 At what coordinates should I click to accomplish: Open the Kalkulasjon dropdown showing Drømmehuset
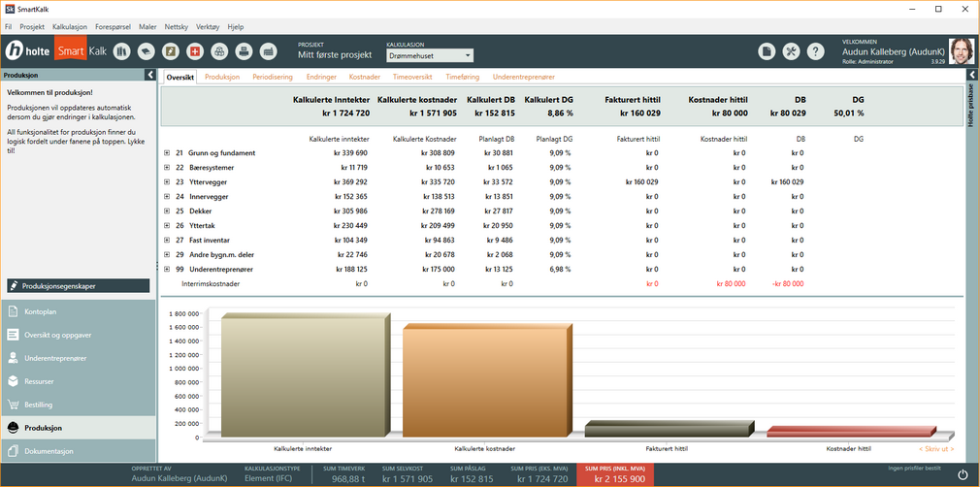[429, 56]
